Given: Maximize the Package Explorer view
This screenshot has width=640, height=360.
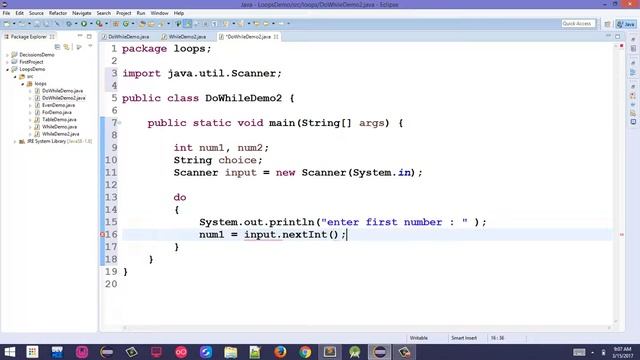Looking at the screenshot, I should 89,36.
